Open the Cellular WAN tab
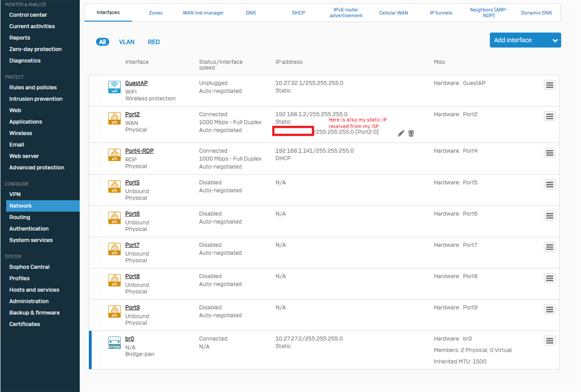581x392 pixels. click(394, 13)
